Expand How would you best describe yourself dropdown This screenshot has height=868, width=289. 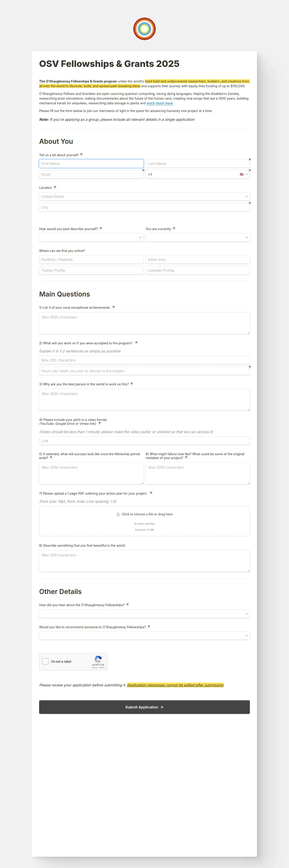click(91, 238)
